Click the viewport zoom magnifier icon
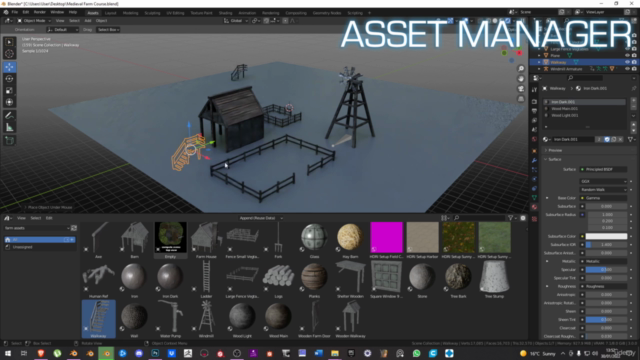 click(x=521, y=69)
